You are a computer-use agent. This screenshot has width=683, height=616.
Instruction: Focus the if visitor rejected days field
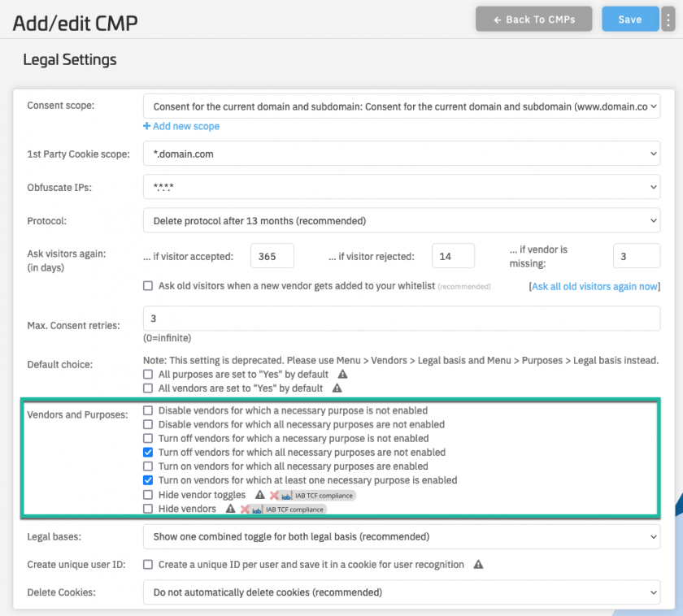[453, 256]
